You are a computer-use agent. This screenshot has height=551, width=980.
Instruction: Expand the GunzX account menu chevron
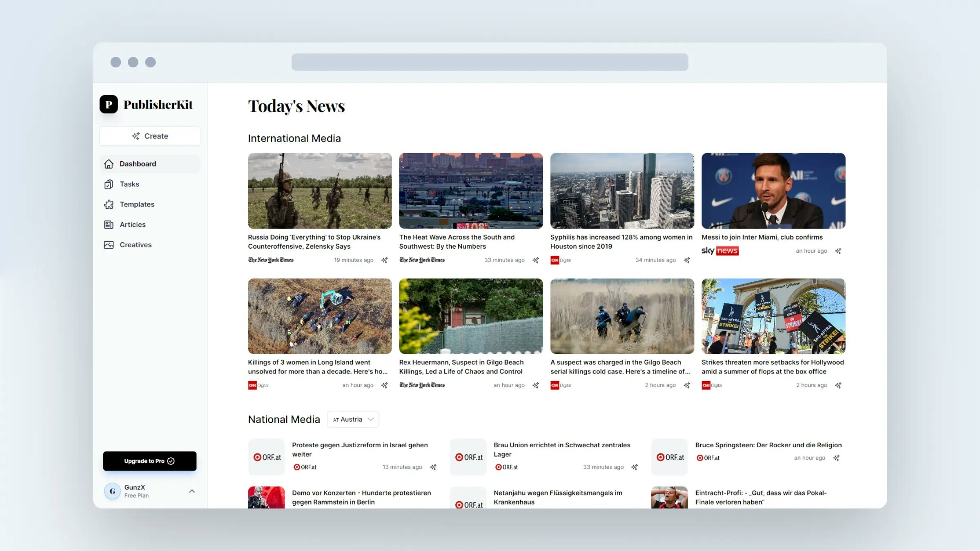point(192,491)
